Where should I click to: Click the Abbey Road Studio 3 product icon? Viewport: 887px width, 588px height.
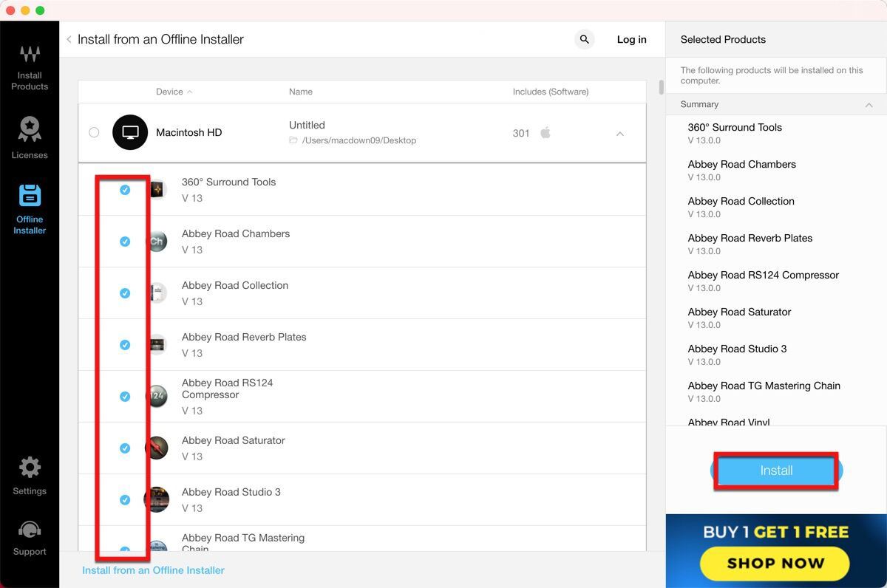[x=157, y=500]
